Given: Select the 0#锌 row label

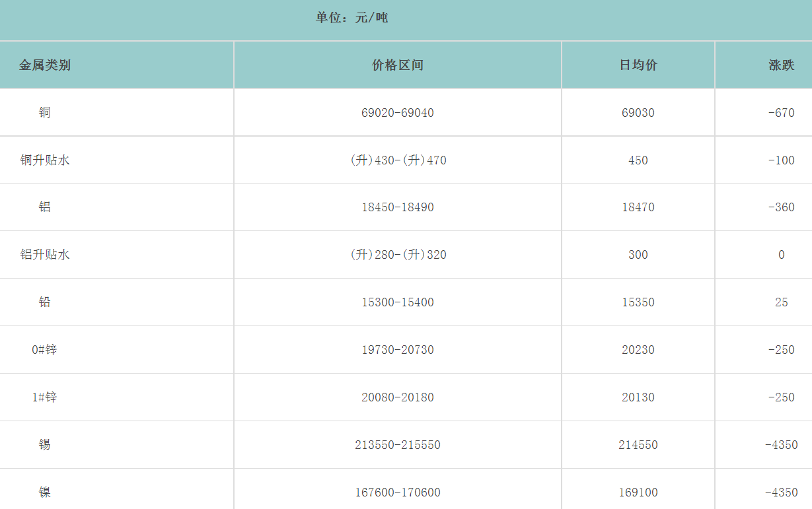Looking at the screenshot, I should (x=44, y=350).
